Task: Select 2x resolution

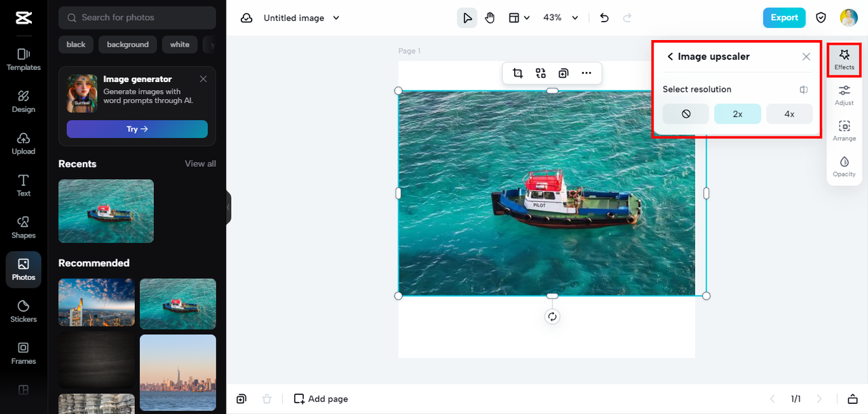Action: pos(738,114)
